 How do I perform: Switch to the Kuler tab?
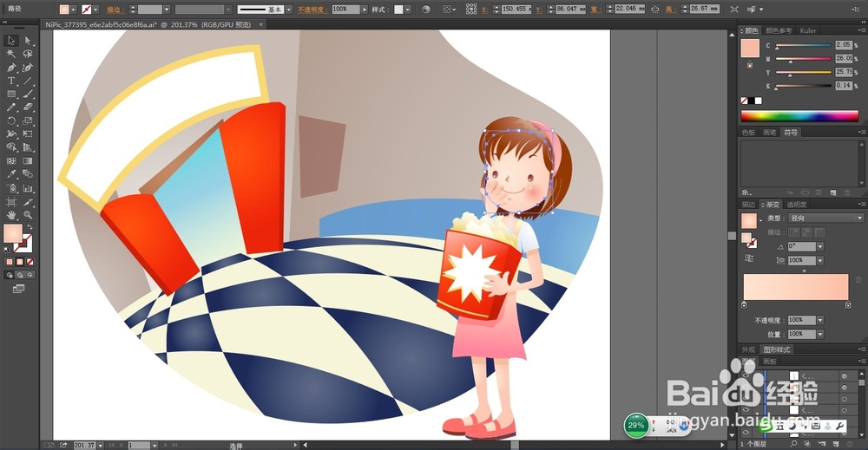click(807, 30)
